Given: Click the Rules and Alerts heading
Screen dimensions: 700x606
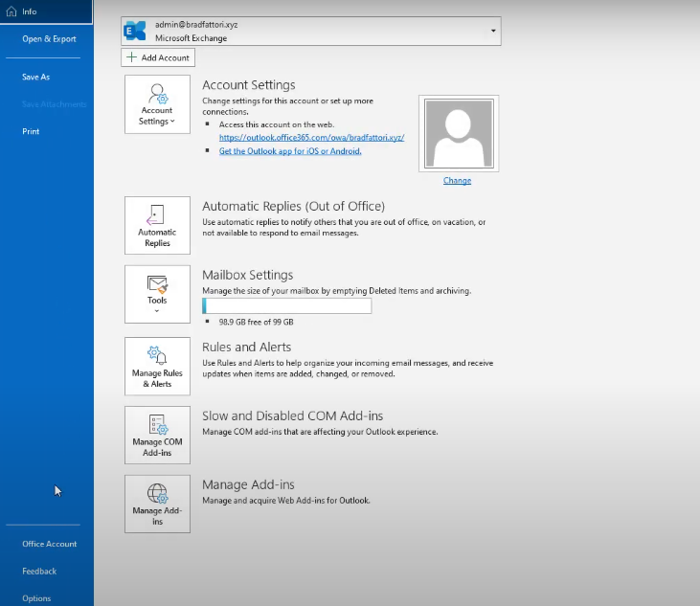Looking at the screenshot, I should [x=246, y=348].
